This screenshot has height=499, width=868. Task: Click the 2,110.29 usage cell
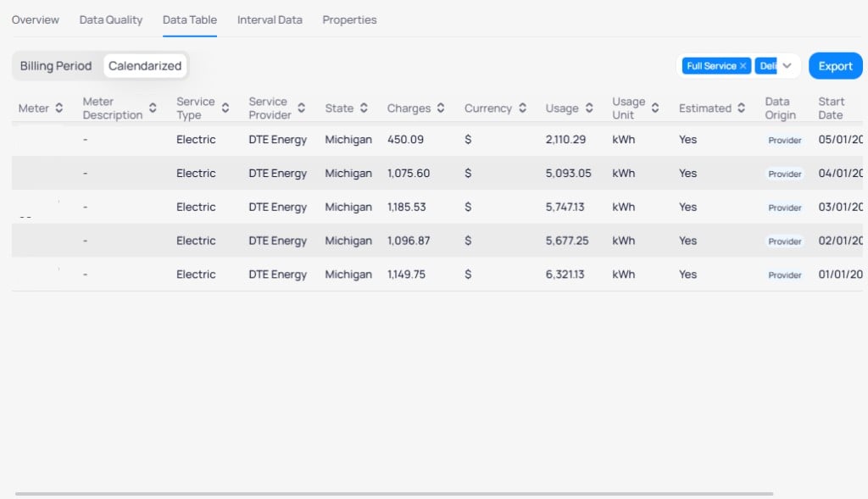click(x=565, y=140)
